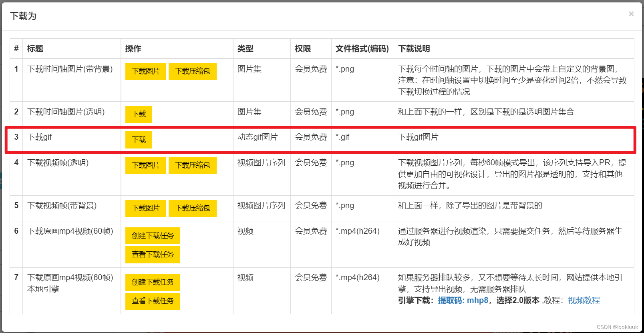
Task: Select the 文件格式(编码) column header
Action: pyautogui.click(x=362, y=48)
